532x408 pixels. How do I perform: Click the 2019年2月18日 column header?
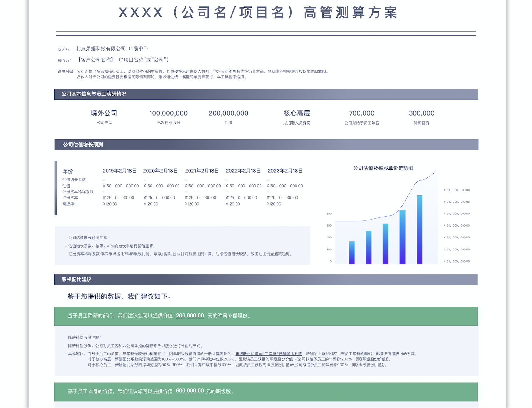click(x=120, y=171)
